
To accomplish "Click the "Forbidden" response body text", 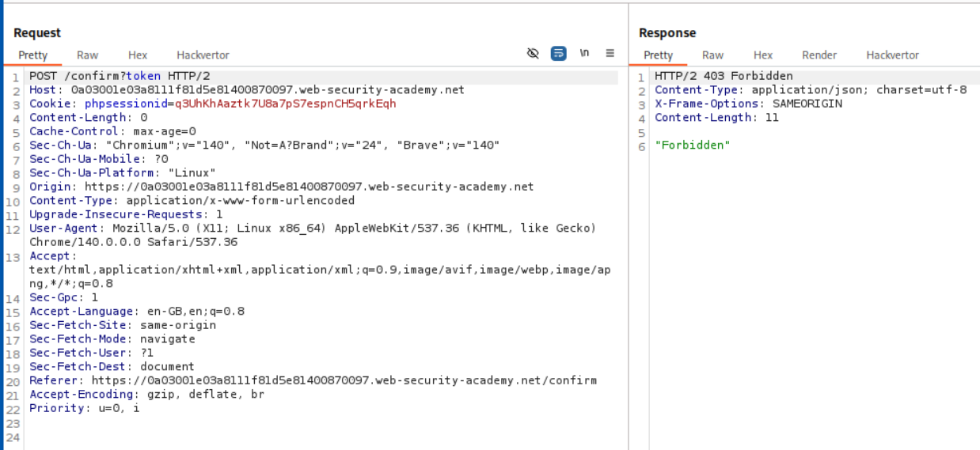I will [692, 146].
